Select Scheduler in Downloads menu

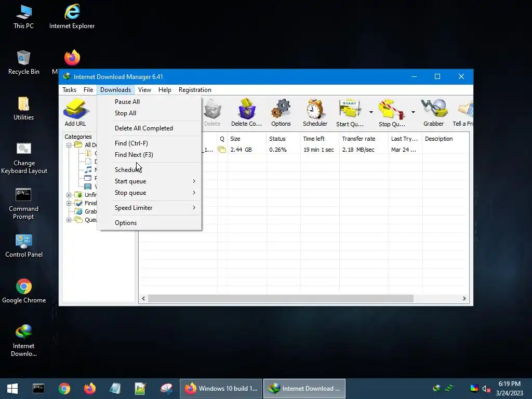[x=149, y=170]
